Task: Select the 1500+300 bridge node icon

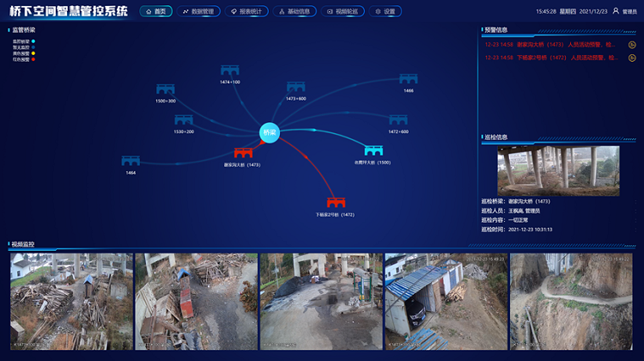Action: 166,89
